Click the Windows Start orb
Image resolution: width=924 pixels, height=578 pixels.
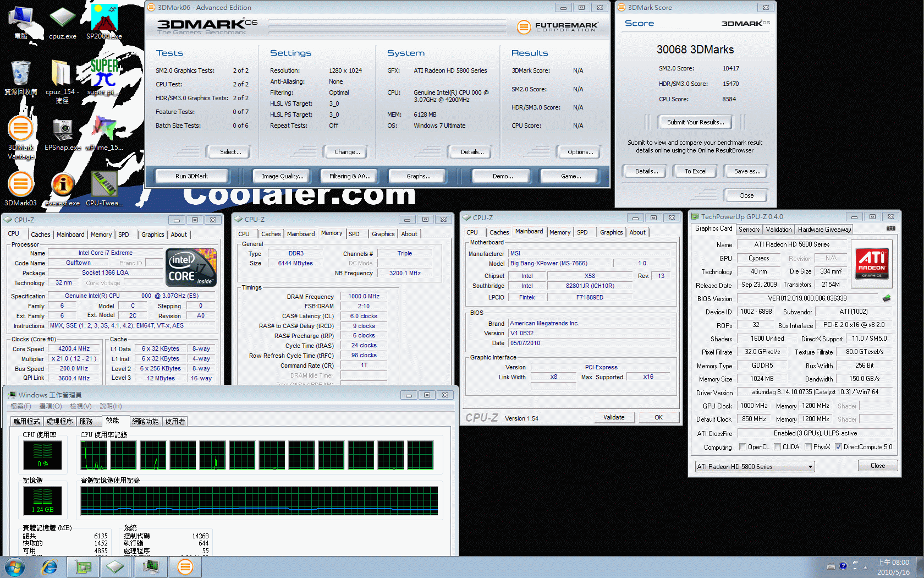click(x=15, y=567)
